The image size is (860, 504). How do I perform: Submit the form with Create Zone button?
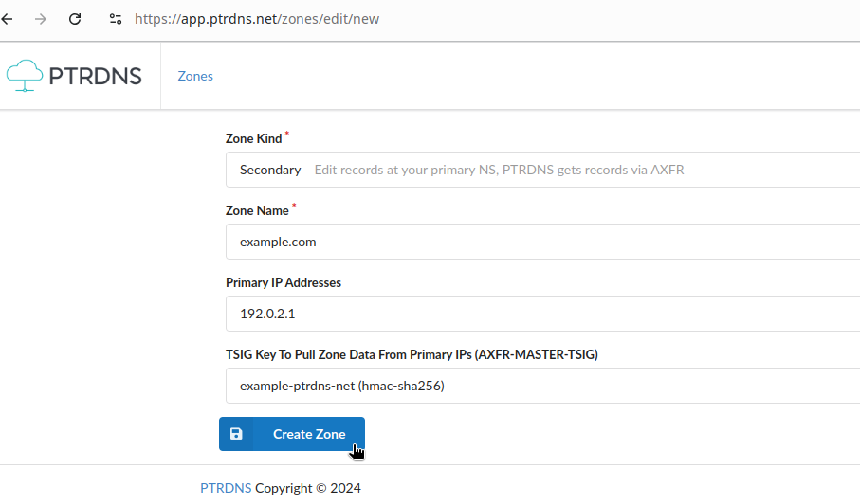click(292, 434)
